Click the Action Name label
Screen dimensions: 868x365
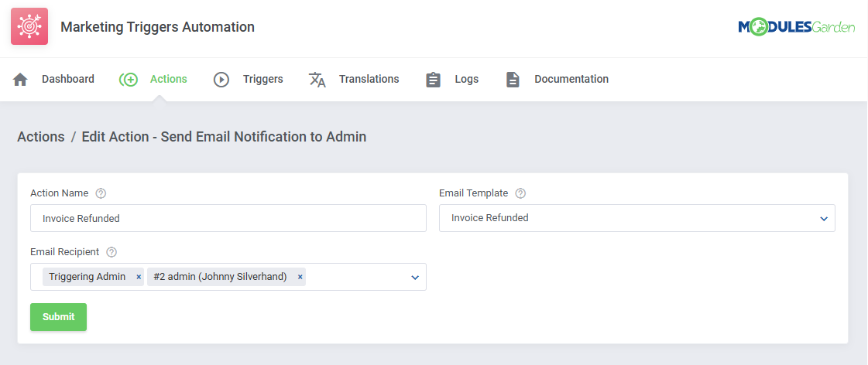pos(59,193)
